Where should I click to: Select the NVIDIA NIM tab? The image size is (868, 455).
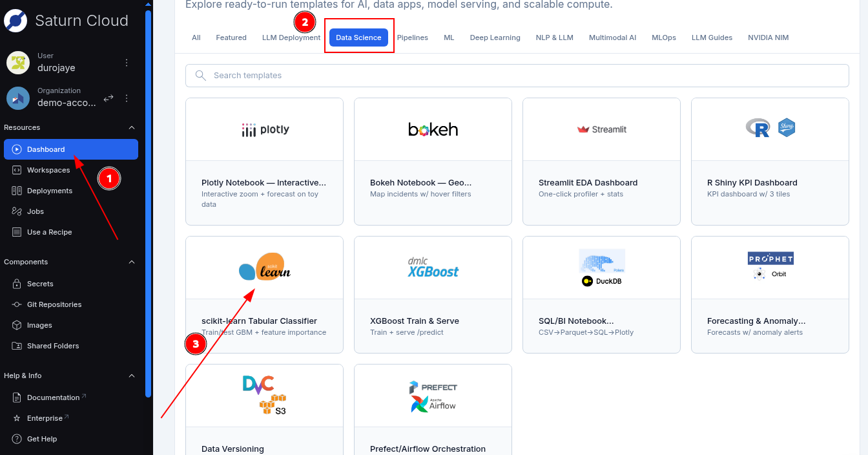[x=769, y=37]
